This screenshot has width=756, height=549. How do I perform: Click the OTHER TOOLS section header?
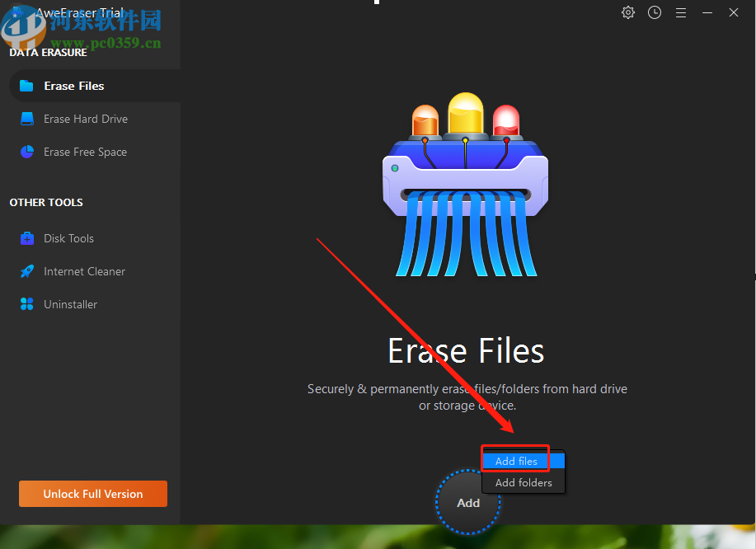46,203
